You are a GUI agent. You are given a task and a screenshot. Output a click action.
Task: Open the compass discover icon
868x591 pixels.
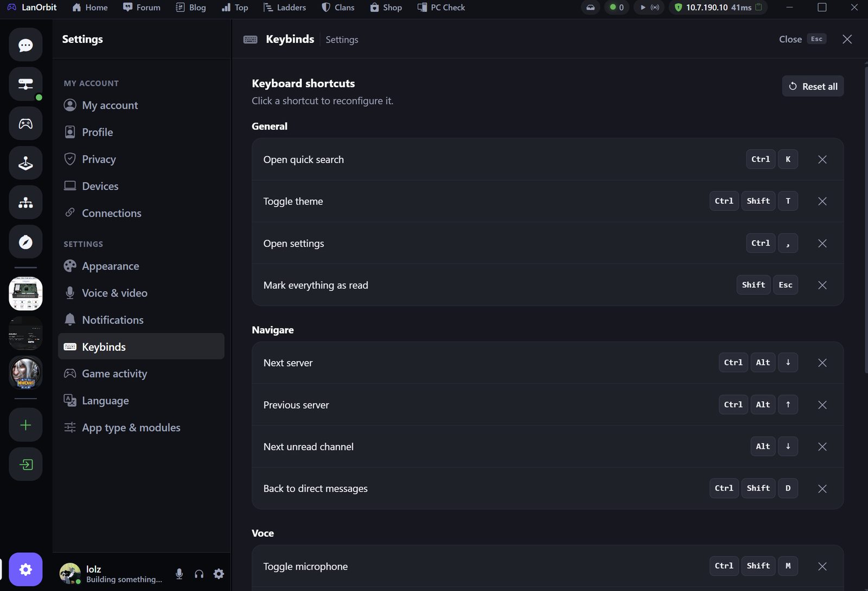click(25, 242)
